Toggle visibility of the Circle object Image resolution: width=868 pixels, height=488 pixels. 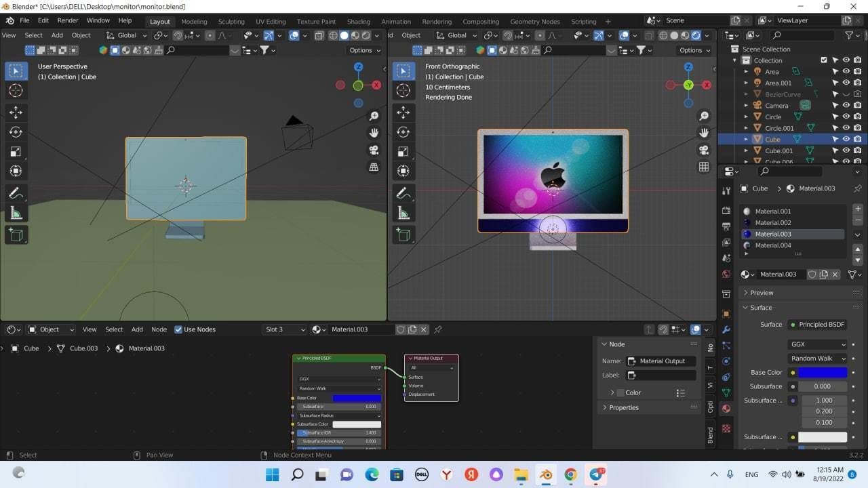tap(846, 117)
